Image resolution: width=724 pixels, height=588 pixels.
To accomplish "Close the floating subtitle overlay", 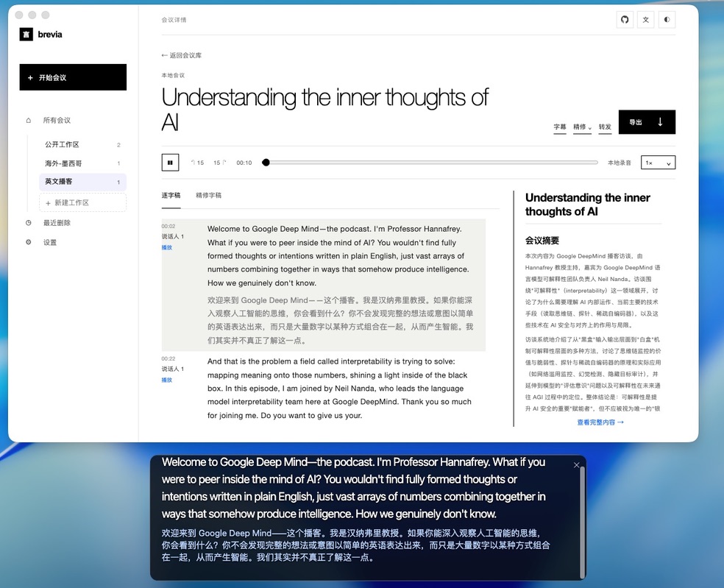I will [x=576, y=465].
